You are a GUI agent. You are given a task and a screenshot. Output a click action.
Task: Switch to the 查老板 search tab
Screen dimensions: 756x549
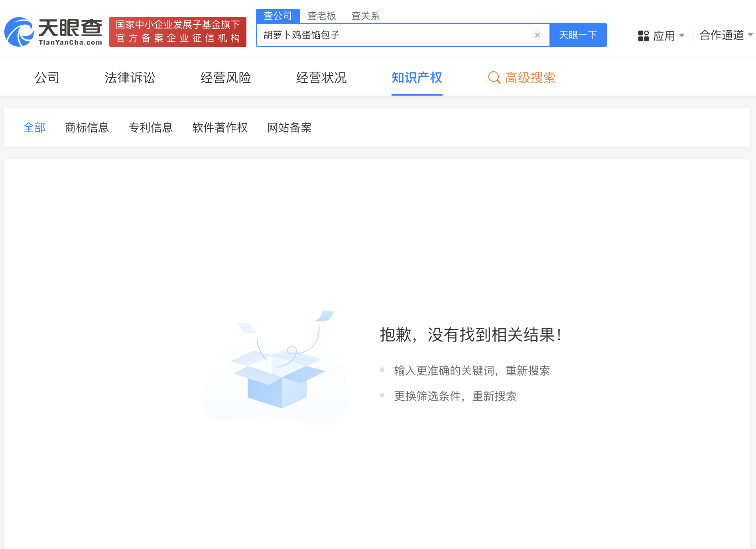[x=322, y=16]
